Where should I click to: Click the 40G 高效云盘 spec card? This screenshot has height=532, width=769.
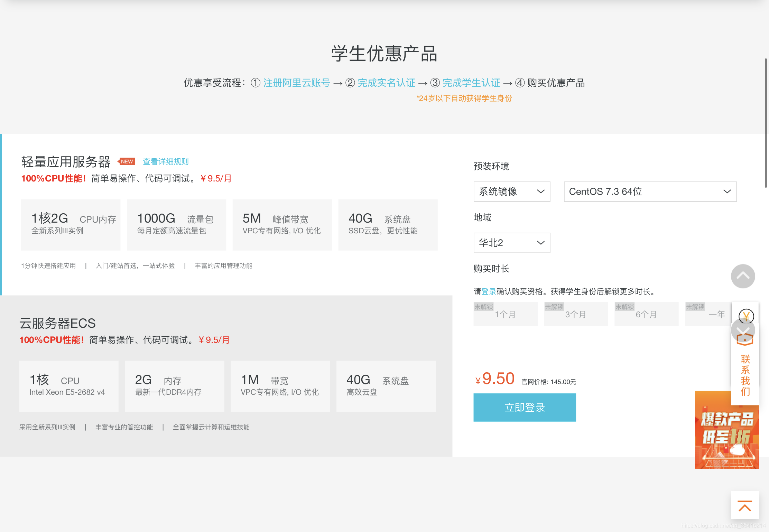tap(386, 386)
